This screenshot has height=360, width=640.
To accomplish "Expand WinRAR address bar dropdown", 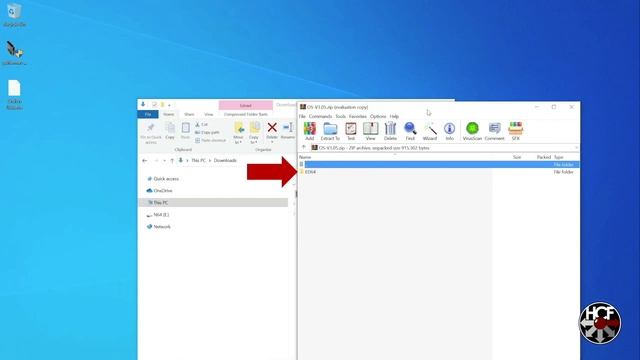I will pyautogui.click(x=576, y=148).
